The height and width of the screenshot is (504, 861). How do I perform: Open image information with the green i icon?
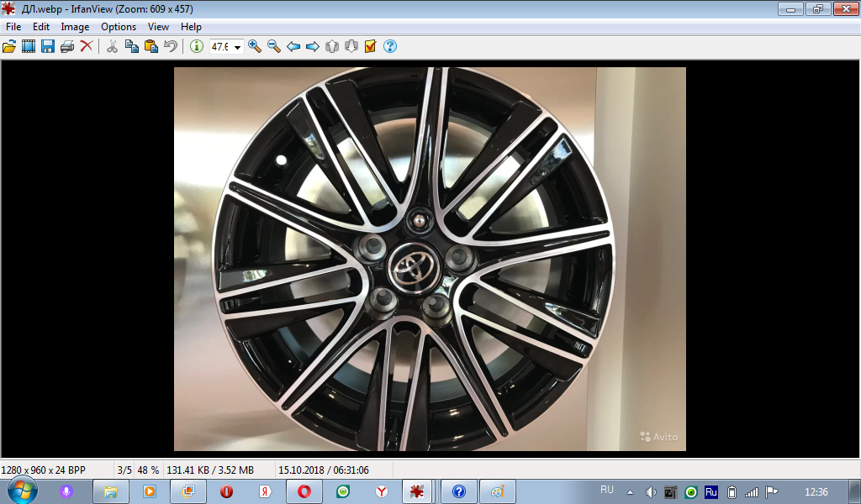tap(197, 46)
